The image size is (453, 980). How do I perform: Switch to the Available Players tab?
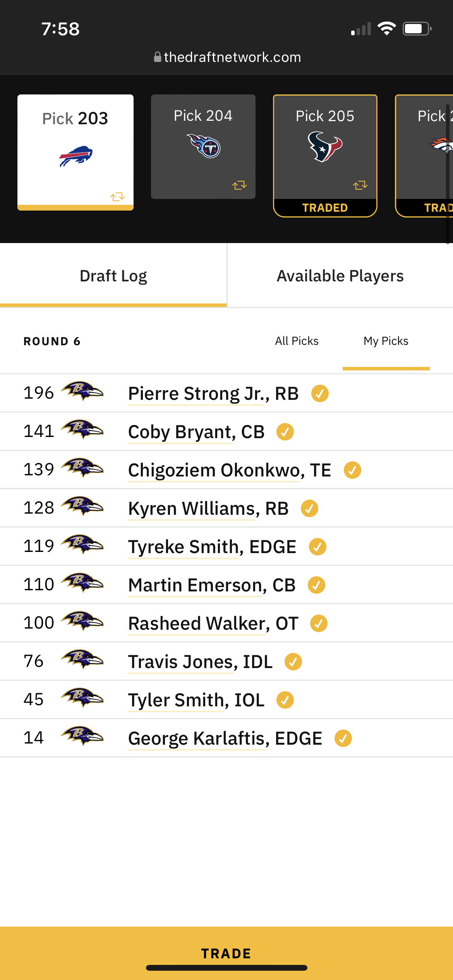click(x=340, y=276)
